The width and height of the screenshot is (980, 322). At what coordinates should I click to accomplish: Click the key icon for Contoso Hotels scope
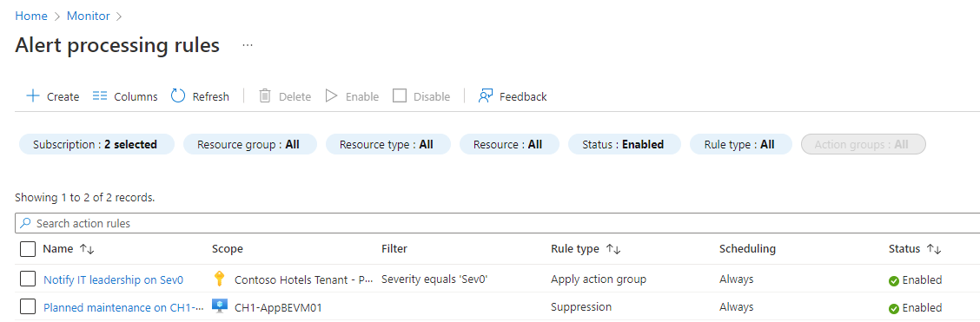(x=219, y=279)
